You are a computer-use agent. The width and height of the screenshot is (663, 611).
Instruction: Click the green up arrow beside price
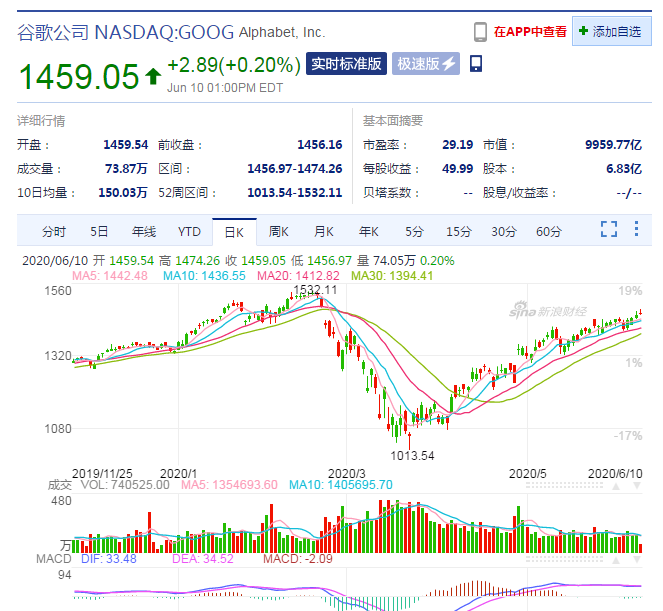coord(153,76)
